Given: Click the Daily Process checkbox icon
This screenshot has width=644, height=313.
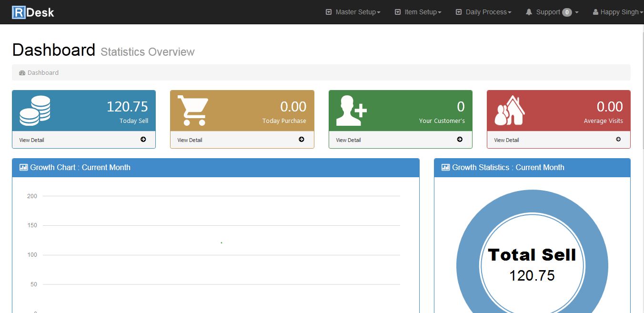Looking at the screenshot, I should click(459, 12).
